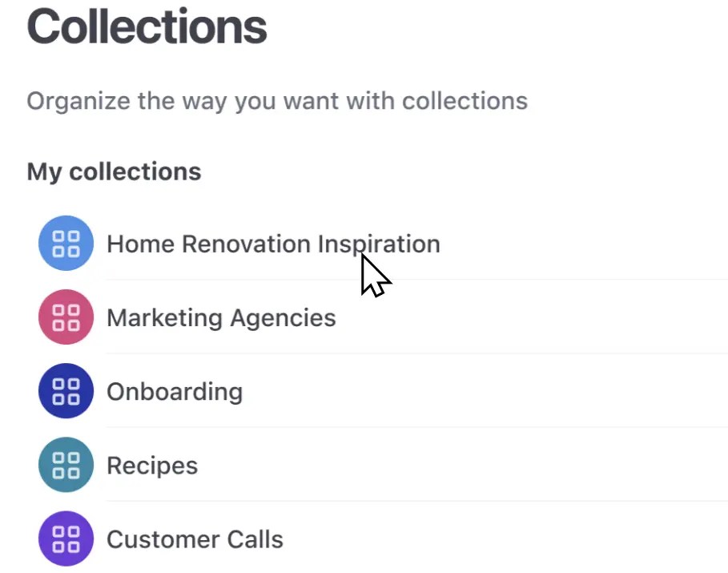This screenshot has height=573, width=728.
Task: Click the blue Home Renovation Inspiration icon
Action: [x=66, y=244]
